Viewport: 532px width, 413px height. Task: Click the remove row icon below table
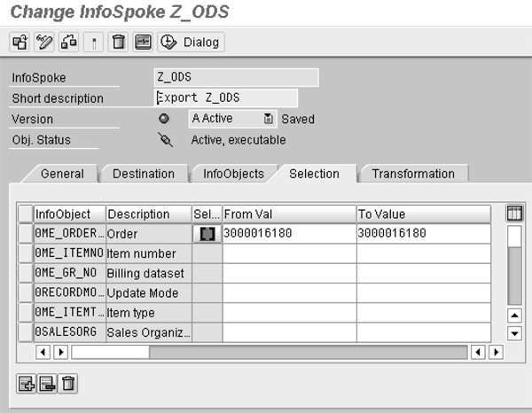point(47,383)
